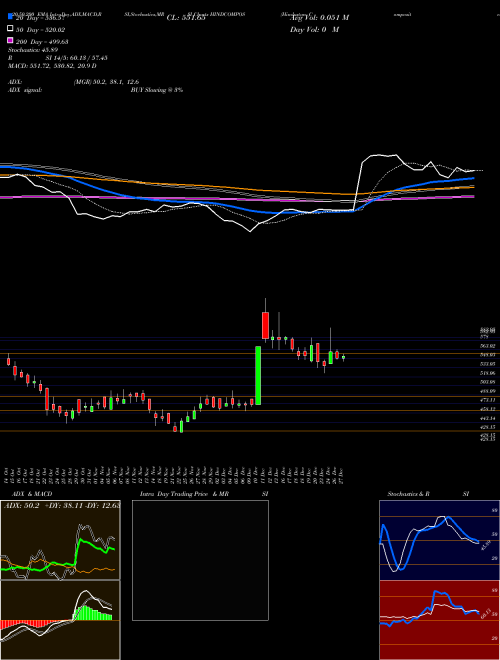The image size is (500, 660).
Task: Click the 442.14 price axis label
Action: coord(489,418)
